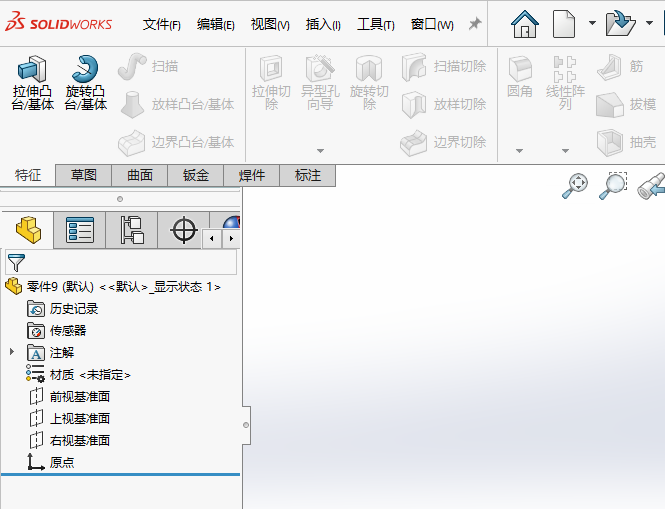Create a new document with blank page icon
This screenshot has width=665, height=509.
564,24
